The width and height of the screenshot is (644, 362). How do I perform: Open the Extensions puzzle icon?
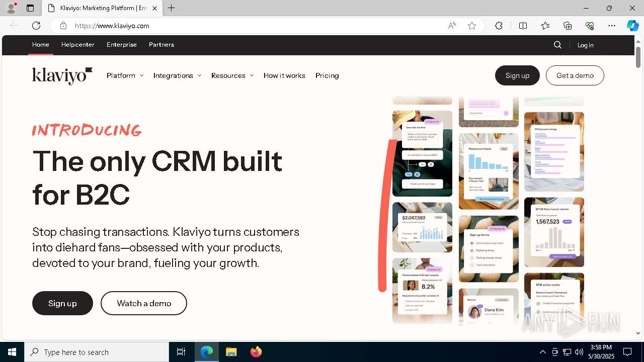pyautogui.click(x=499, y=26)
